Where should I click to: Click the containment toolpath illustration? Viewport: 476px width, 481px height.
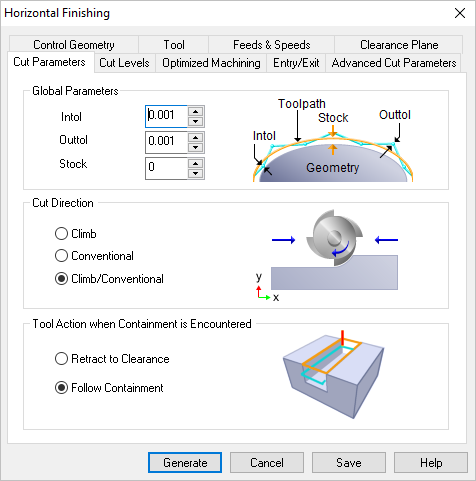point(333,374)
